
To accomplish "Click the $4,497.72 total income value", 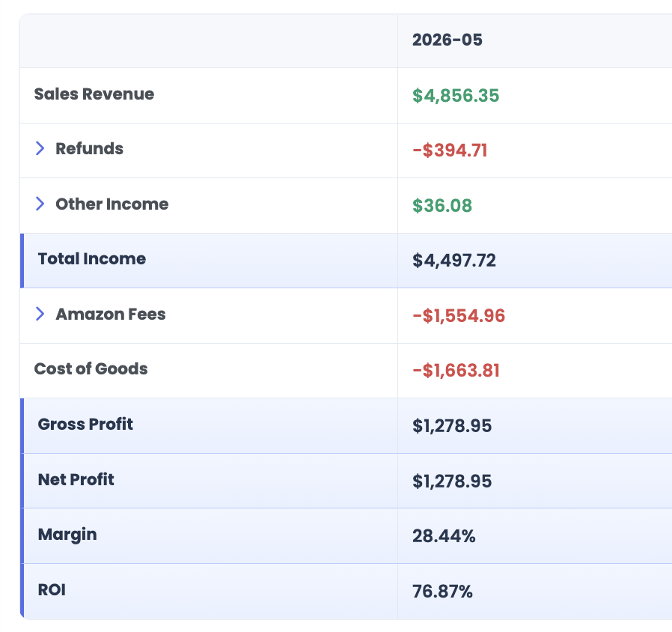I will coord(453,261).
